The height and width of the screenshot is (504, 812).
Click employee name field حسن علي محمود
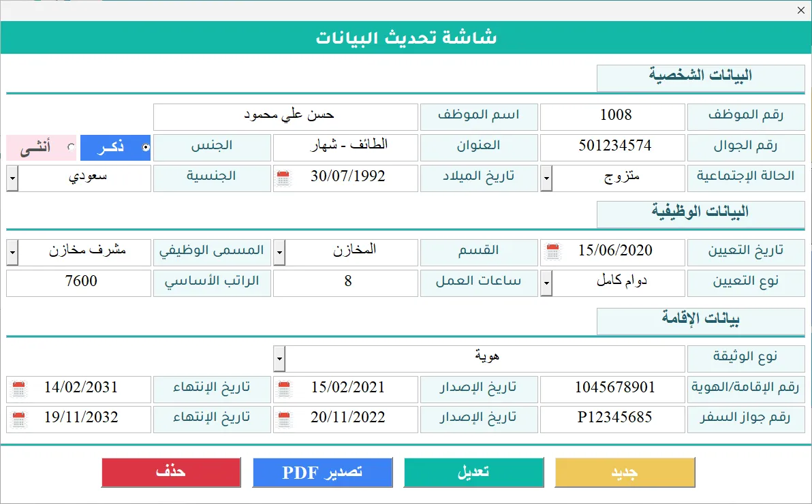click(285, 117)
